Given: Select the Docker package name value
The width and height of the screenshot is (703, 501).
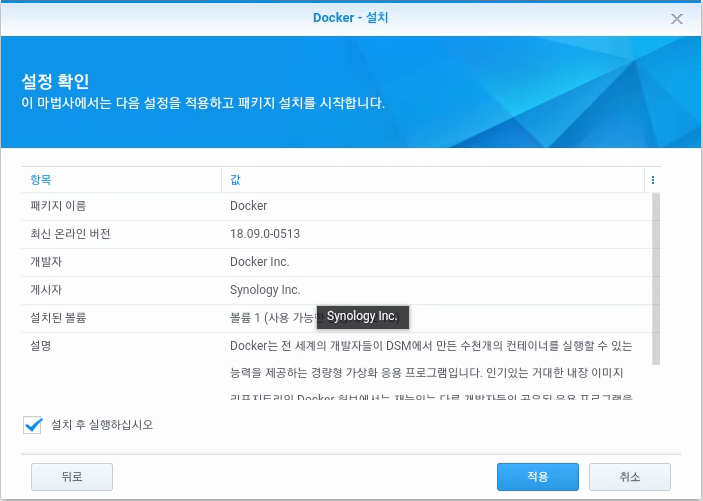Looking at the screenshot, I should pos(248,206).
